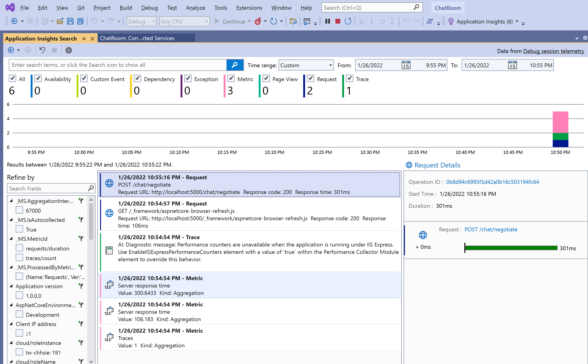The height and width of the screenshot is (364, 588).
Task: Click the Visual Studio search magnifier icon
Action: pyautogui.click(x=416, y=7)
